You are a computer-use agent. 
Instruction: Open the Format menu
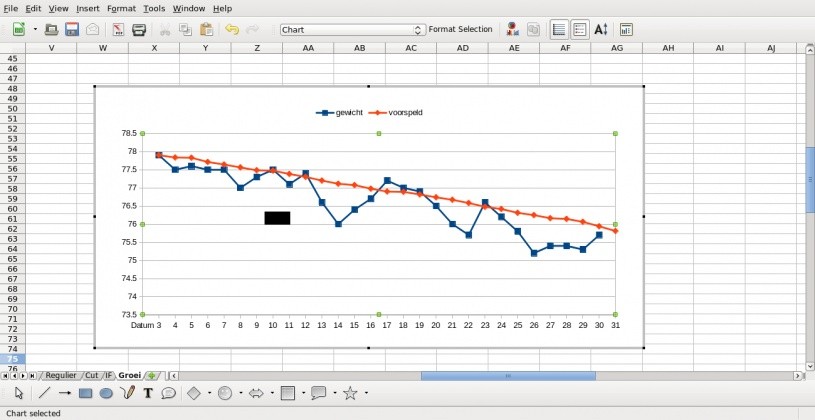tap(121, 8)
